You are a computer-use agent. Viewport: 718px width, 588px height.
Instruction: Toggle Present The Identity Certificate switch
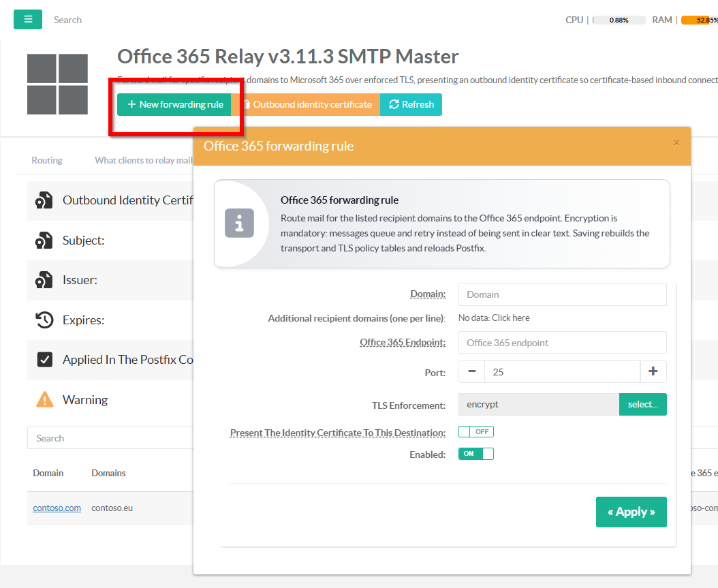pyautogui.click(x=475, y=432)
